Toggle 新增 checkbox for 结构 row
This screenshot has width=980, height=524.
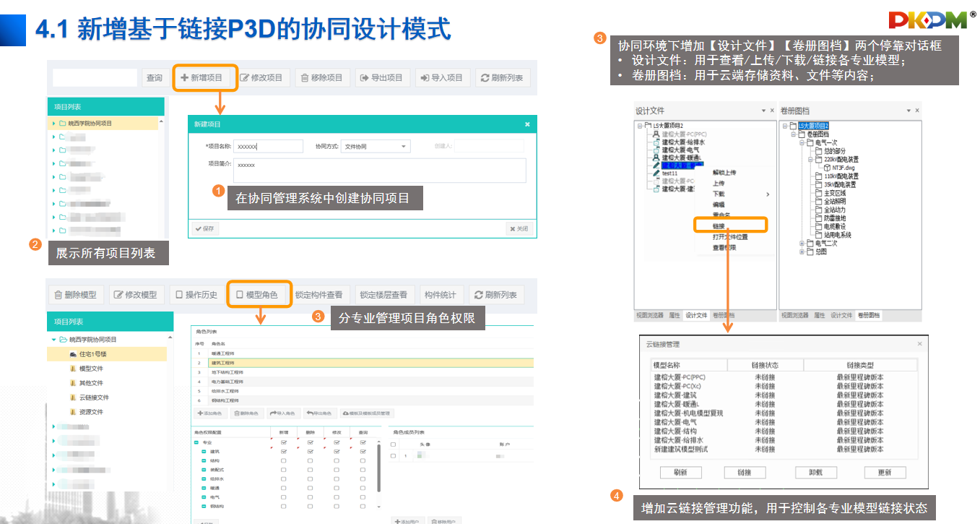pos(284,460)
